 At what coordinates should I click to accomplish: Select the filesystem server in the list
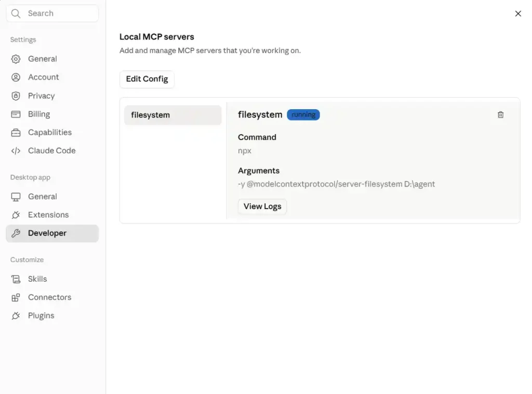[172, 115]
